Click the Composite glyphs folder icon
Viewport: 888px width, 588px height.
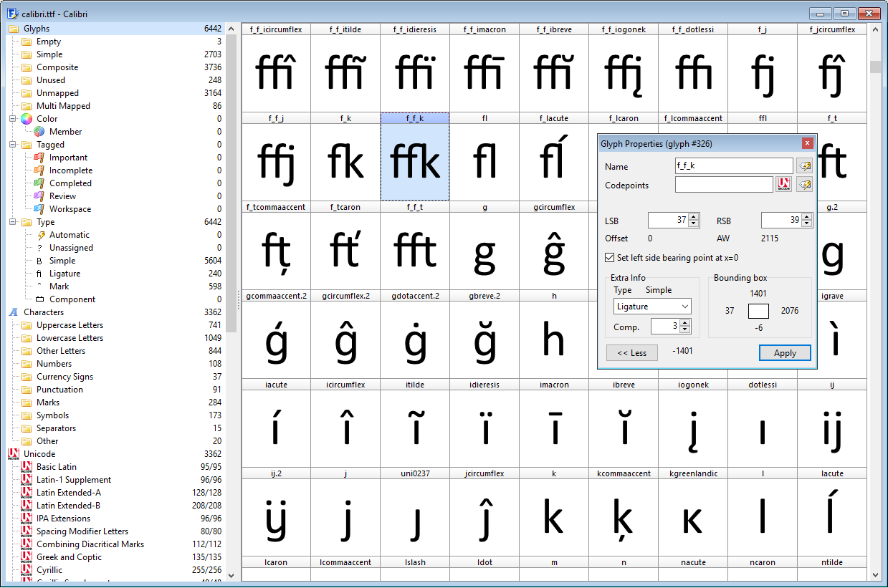click(27, 67)
